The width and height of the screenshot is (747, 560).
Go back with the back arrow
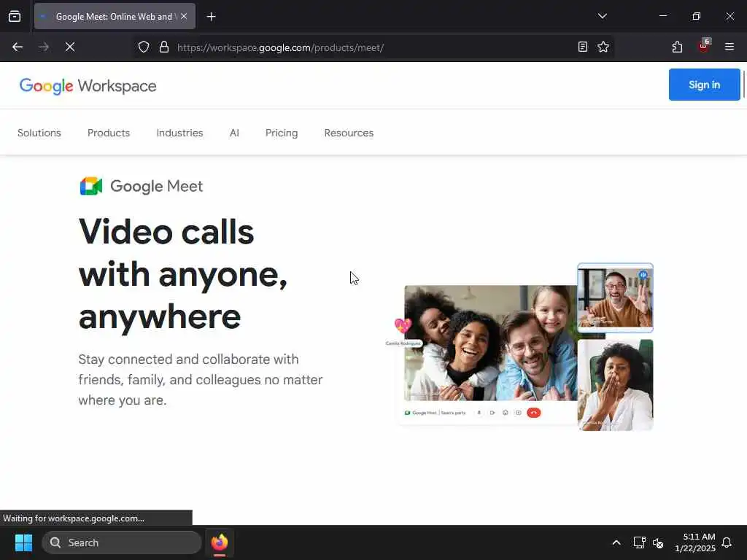[x=18, y=47]
